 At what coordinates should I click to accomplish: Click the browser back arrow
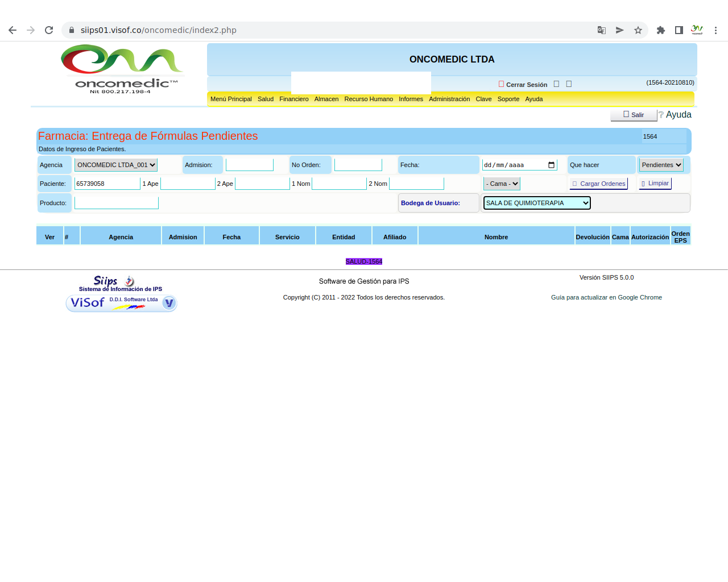point(13,30)
